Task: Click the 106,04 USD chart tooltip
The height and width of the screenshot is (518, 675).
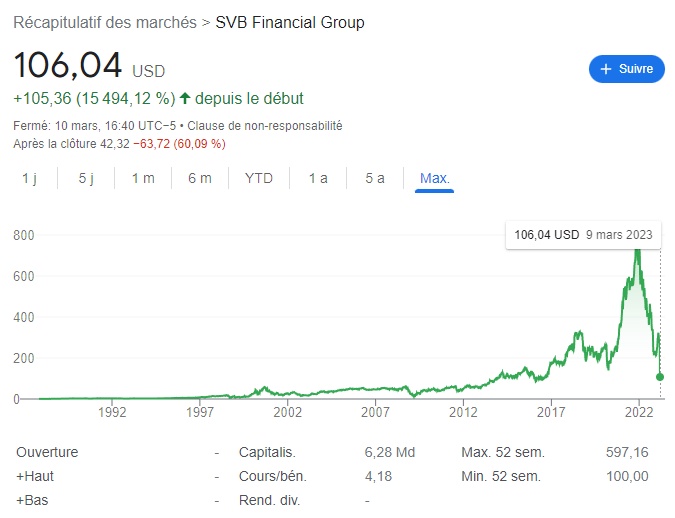Action: click(583, 234)
